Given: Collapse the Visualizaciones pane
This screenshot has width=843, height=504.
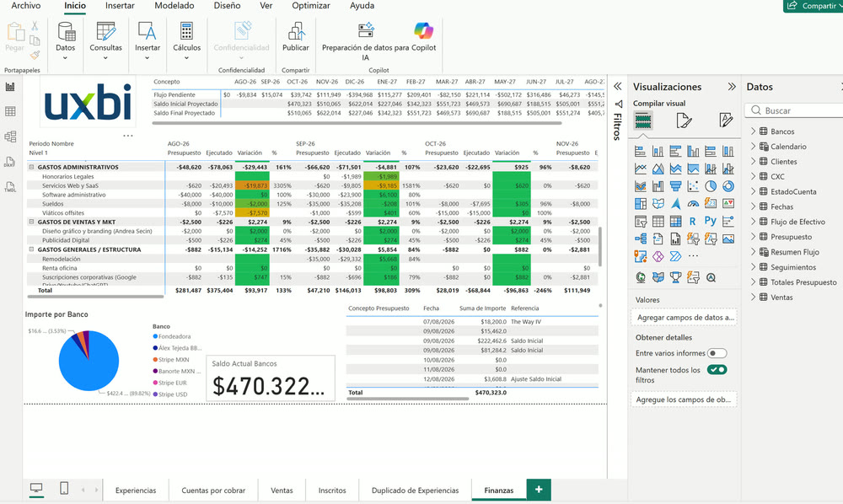Looking at the screenshot, I should [x=731, y=87].
